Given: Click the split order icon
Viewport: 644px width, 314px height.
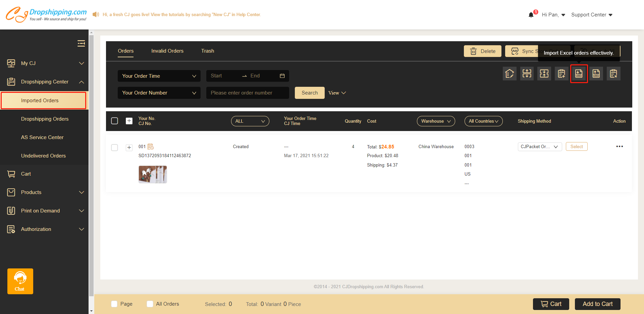Looking at the screenshot, I should point(527,74).
